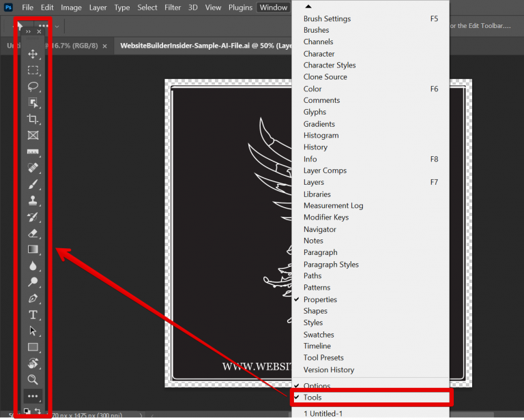Viewport: 524px width, 420px height.
Task: Select the Path Selection tool
Action: 33,331
